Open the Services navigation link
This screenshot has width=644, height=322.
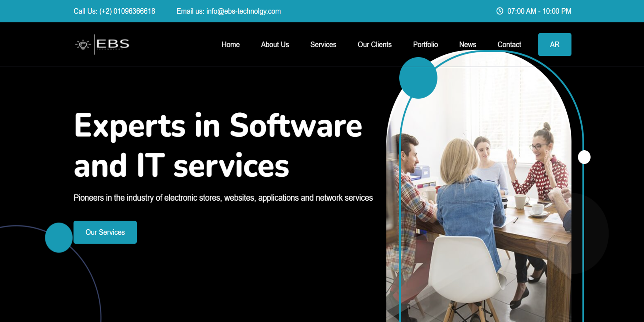click(323, 45)
